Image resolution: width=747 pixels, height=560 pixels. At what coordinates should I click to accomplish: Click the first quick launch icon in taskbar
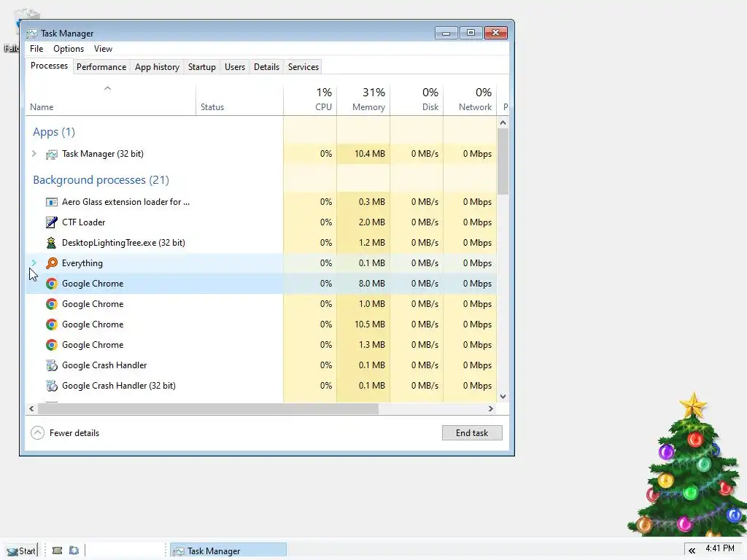[x=57, y=551]
